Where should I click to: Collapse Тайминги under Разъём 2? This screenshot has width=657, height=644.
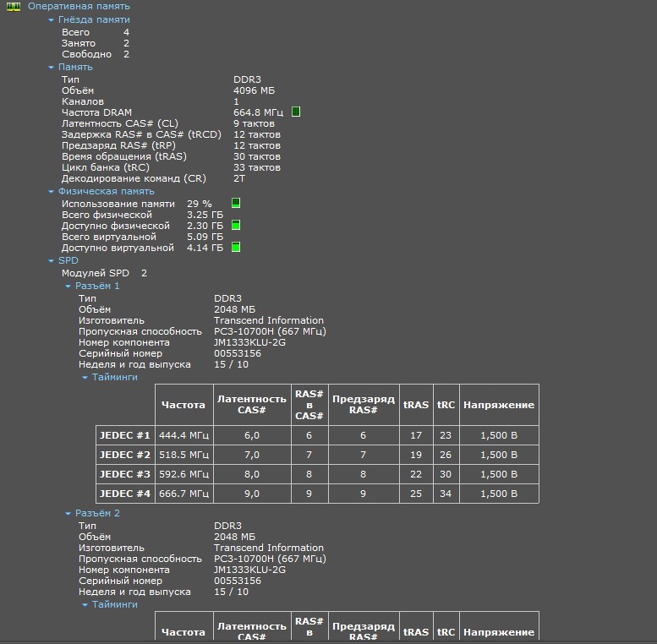(x=85, y=605)
